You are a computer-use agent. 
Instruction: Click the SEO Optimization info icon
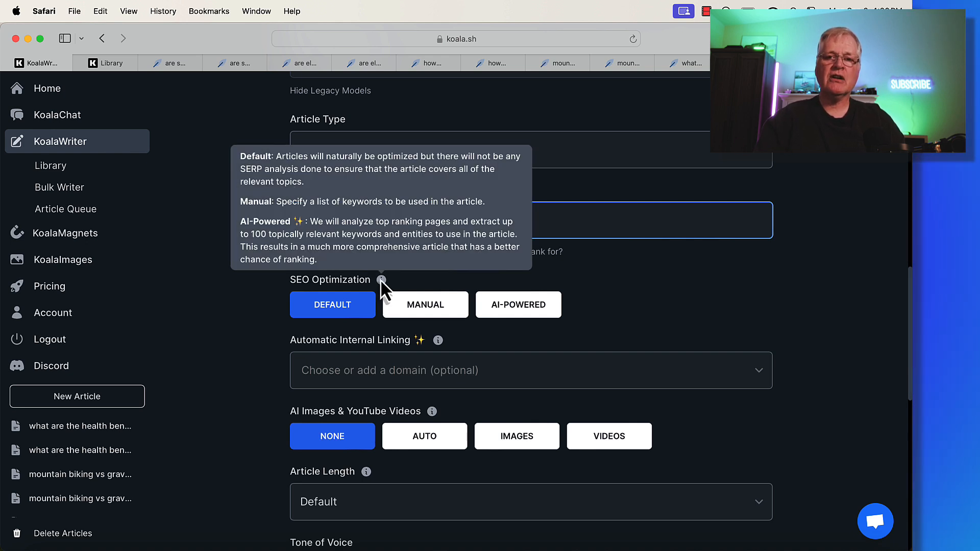[380, 280]
